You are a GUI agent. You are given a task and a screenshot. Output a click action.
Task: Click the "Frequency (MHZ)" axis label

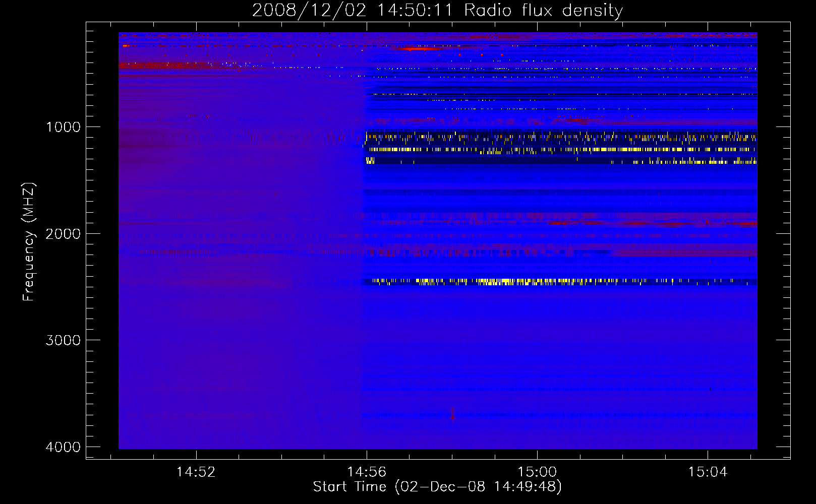tap(29, 242)
